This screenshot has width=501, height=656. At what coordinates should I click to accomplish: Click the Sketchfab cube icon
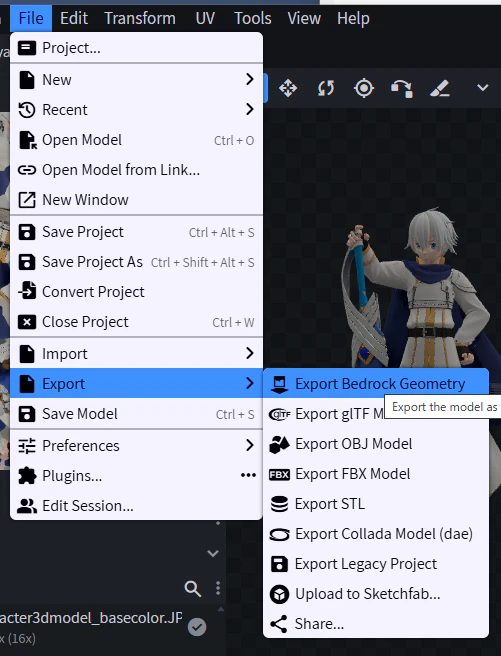click(x=279, y=594)
